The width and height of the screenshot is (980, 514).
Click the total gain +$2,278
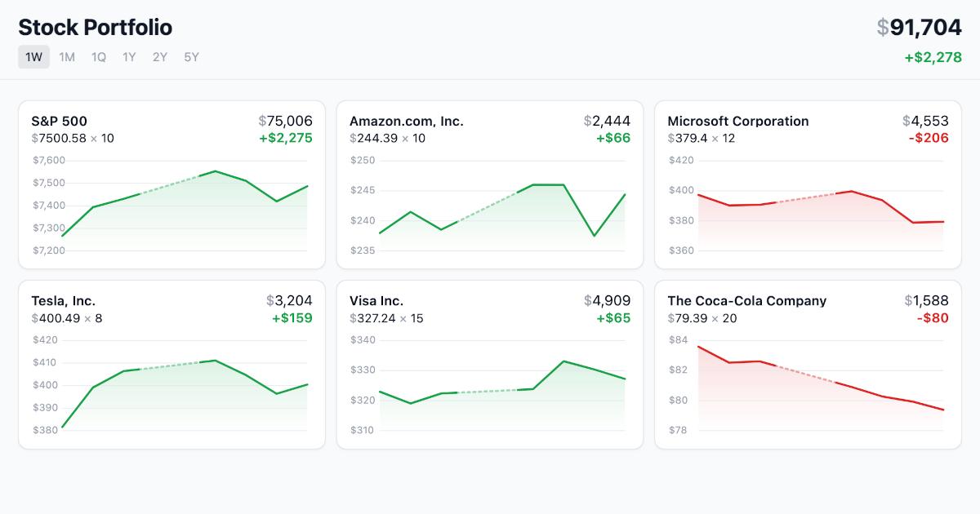coord(933,57)
